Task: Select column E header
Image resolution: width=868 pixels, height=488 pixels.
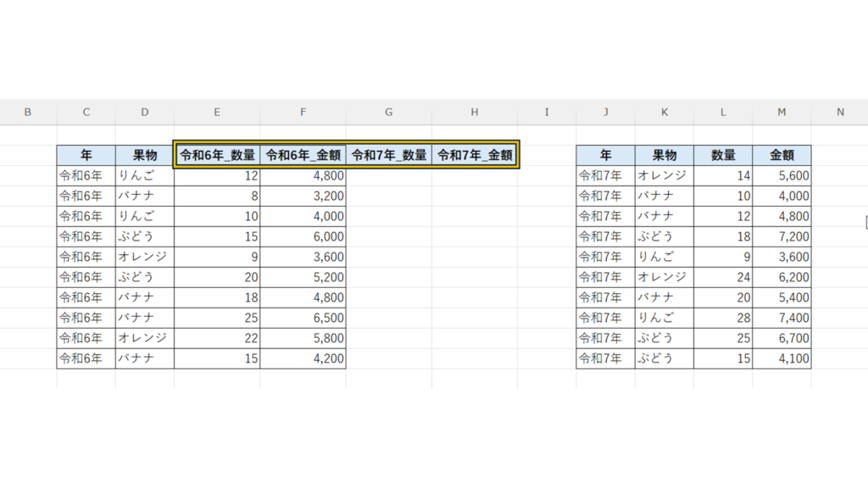Action: point(217,112)
